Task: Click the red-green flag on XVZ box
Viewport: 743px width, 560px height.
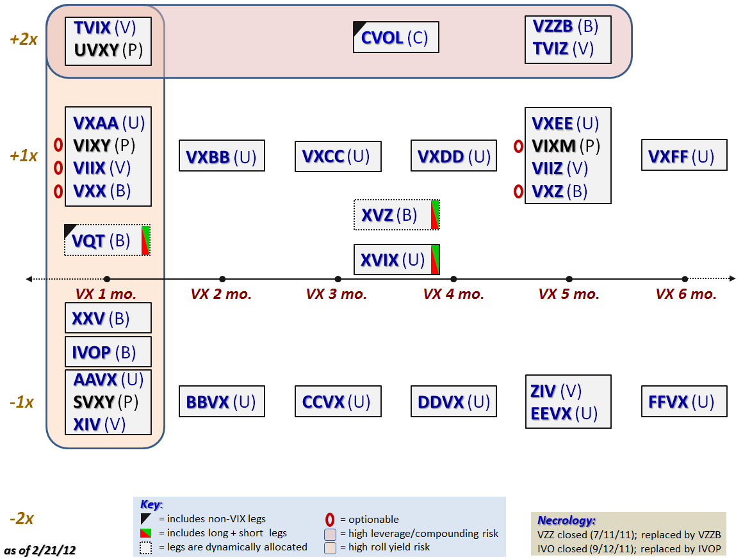Action: click(435, 215)
